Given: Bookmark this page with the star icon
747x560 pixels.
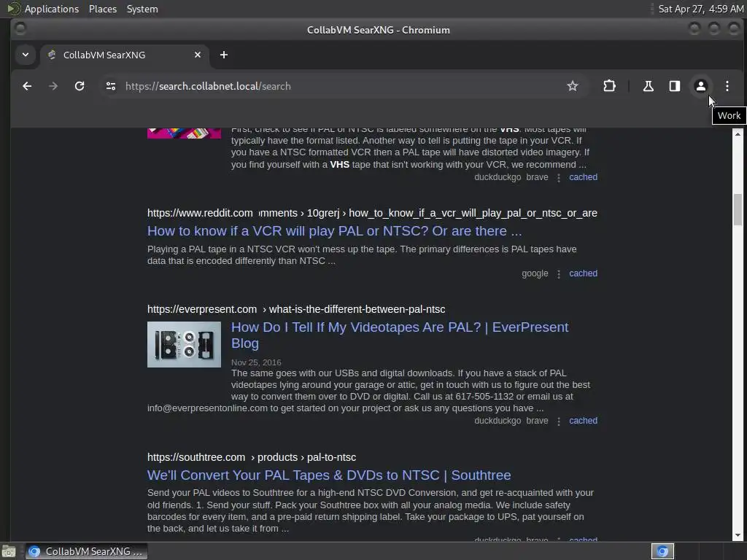Looking at the screenshot, I should click(x=572, y=86).
